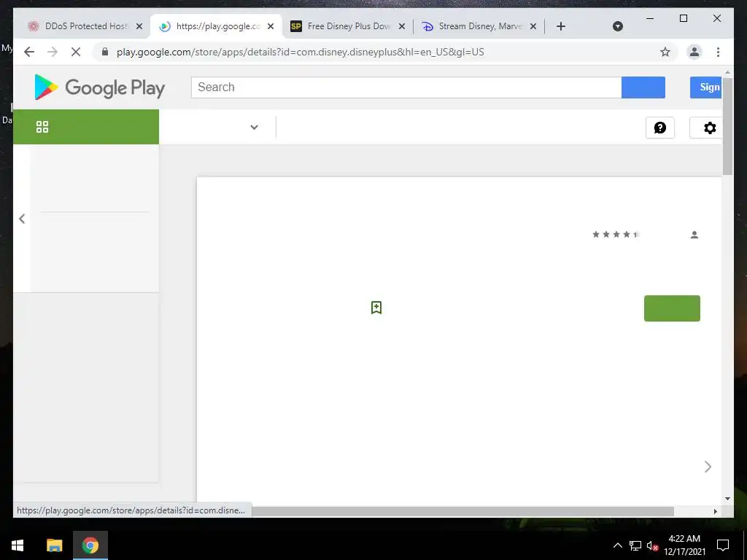Viewport: 747px width, 560px height.
Task: Advance screenshots with right chevron
Action: tap(708, 467)
